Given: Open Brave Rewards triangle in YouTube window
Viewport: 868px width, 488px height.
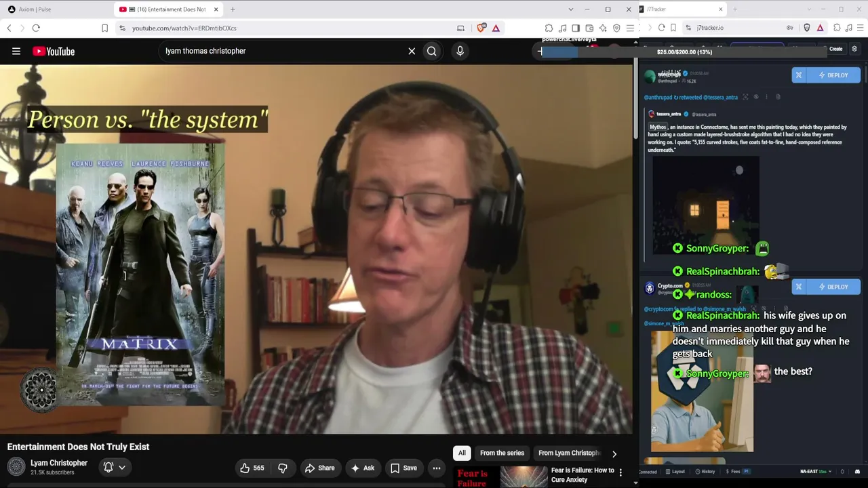Looking at the screenshot, I should pos(496,28).
